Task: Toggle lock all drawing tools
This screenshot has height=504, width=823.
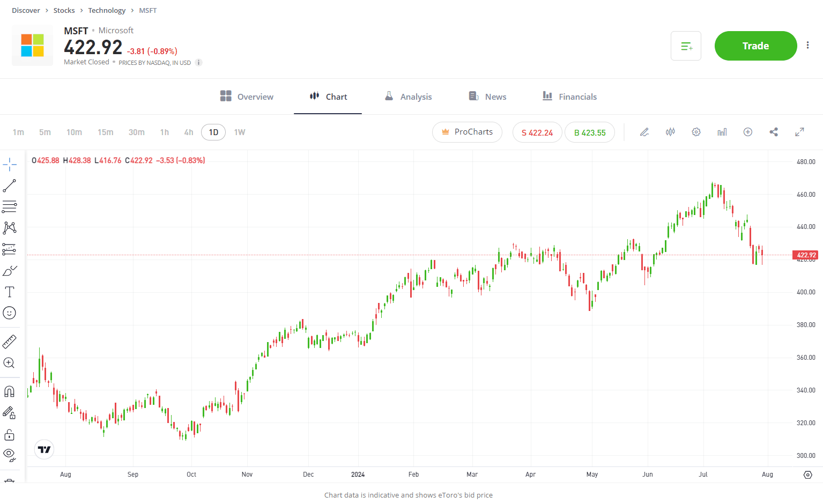Action: (x=10, y=434)
